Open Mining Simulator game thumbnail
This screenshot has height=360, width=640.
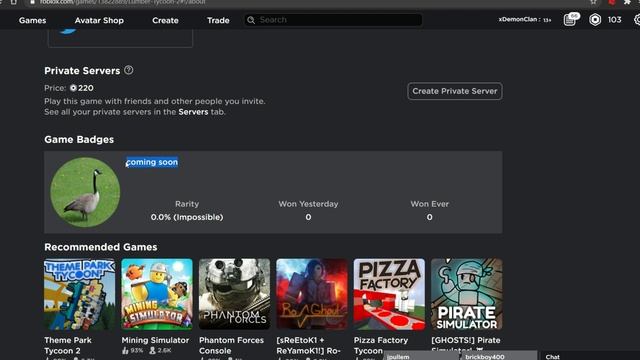157,294
